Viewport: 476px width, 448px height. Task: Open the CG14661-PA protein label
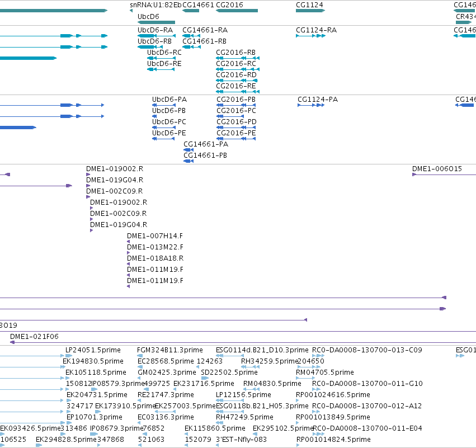coord(206,144)
